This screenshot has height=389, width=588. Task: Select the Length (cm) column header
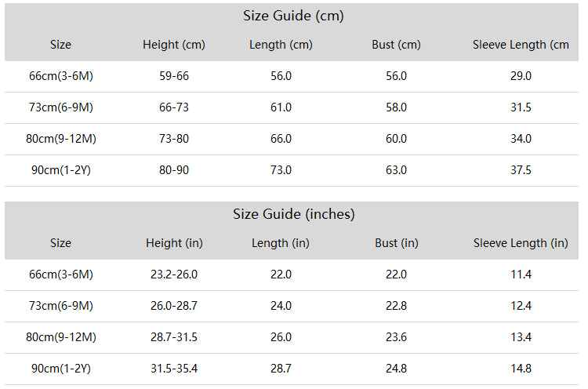pos(281,45)
